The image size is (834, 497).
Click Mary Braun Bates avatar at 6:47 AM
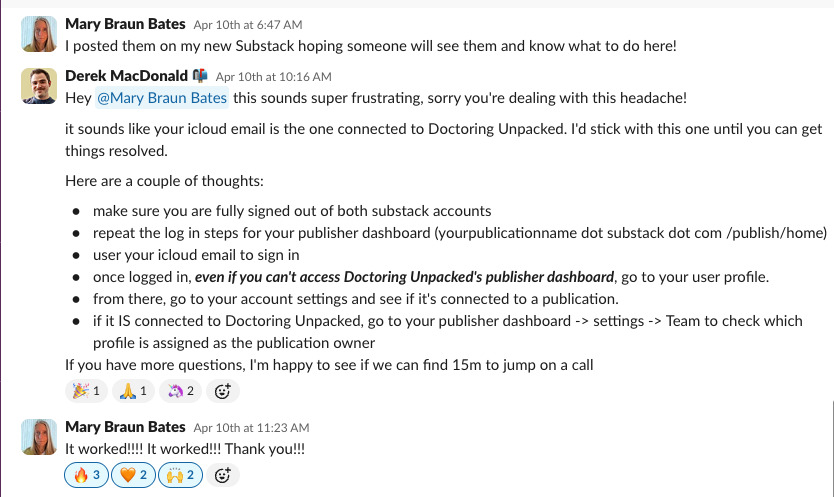39,34
